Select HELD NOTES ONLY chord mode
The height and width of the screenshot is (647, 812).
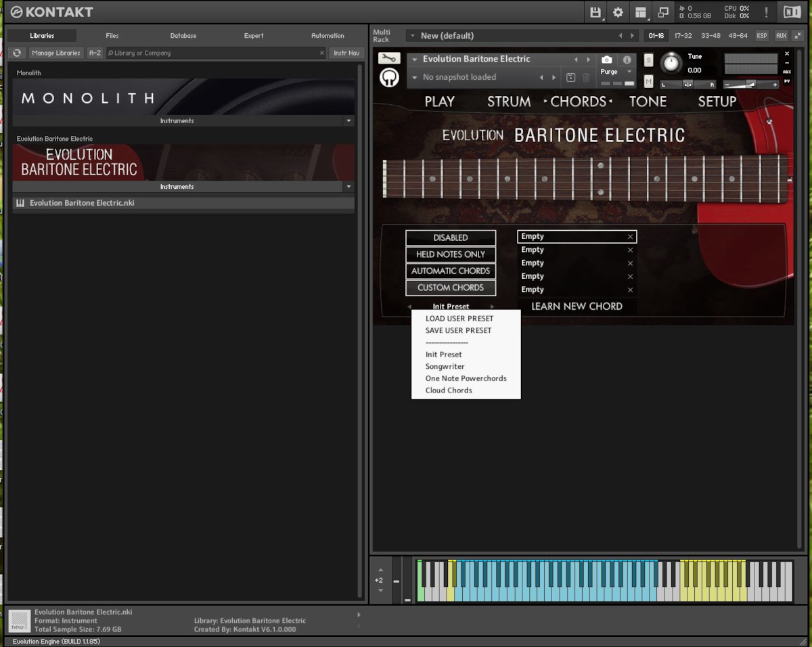[451, 254]
